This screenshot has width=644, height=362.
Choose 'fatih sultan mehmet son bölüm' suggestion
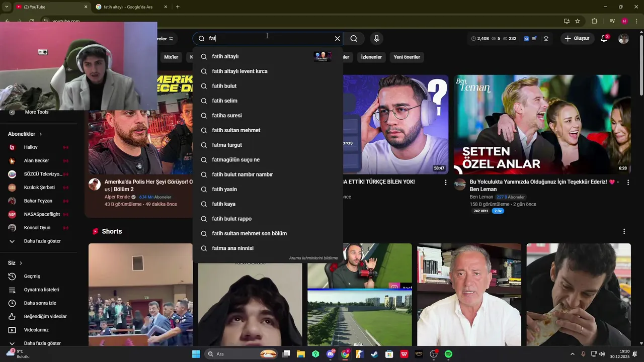click(x=268, y=233)
